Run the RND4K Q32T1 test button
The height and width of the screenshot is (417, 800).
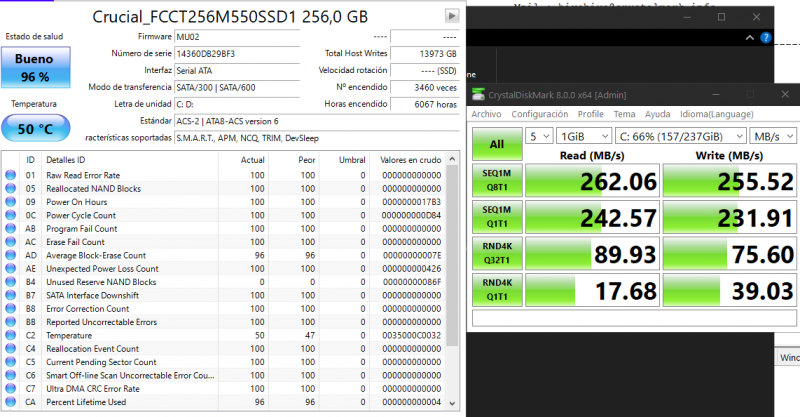(x=497, y=253)
